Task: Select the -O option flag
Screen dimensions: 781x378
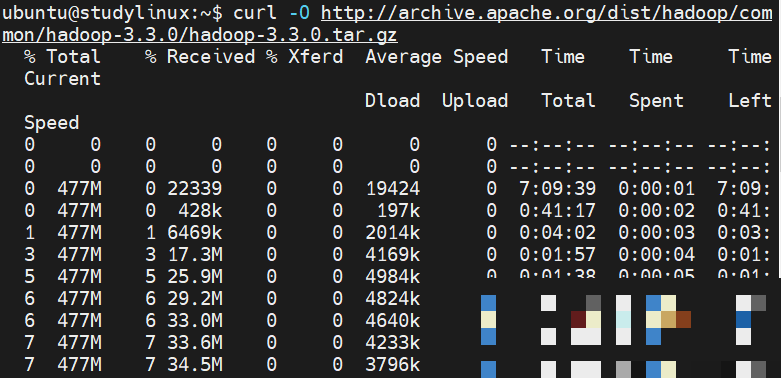Action: pos(299,13)
